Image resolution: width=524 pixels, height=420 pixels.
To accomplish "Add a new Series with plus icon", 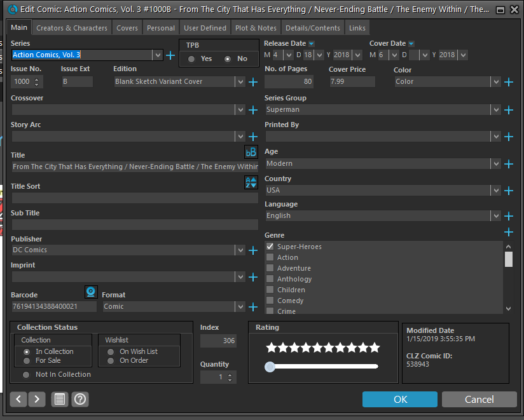I will click(170, 55).
